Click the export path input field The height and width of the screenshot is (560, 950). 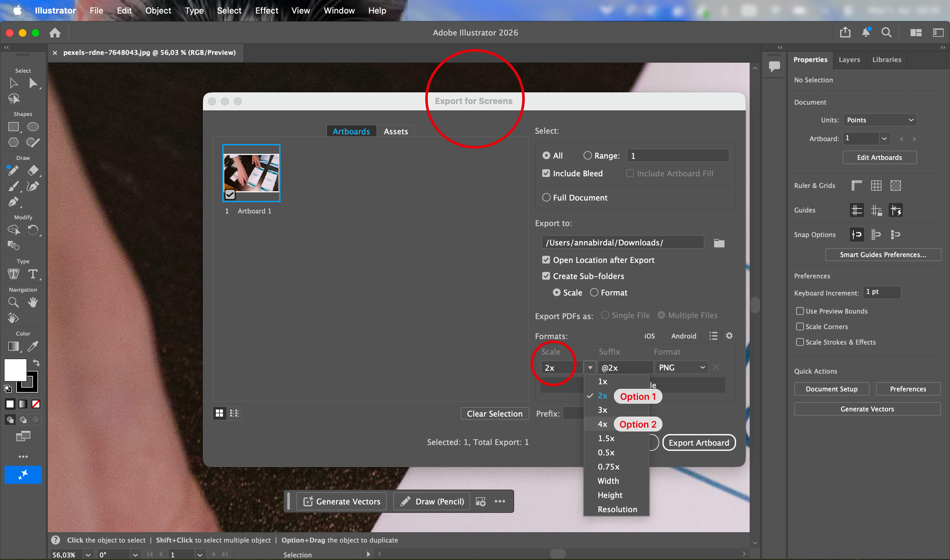pos(623,242)
